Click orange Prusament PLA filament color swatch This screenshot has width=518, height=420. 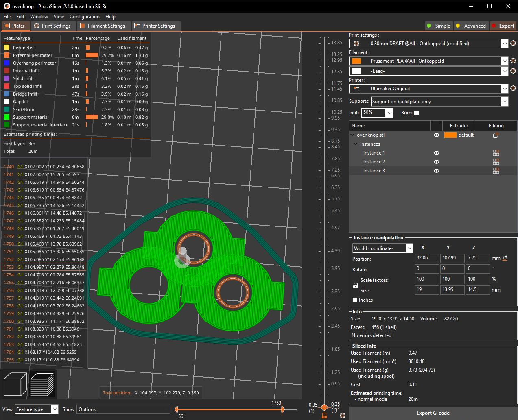coord(356,61)
